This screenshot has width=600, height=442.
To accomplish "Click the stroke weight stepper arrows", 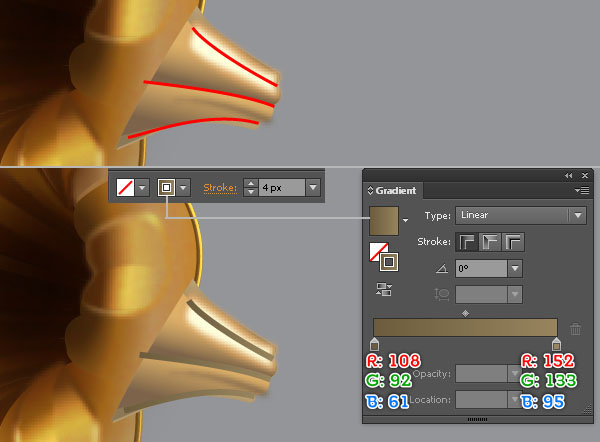I will pyautogui.click(x=251, y=188).
